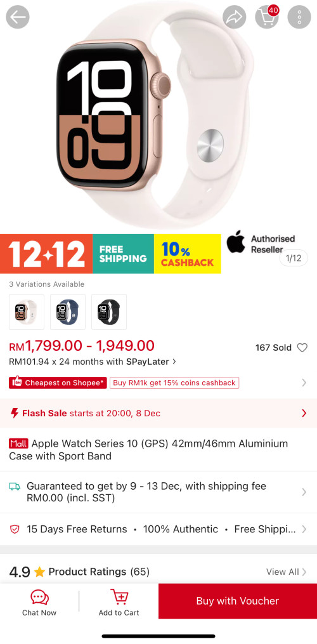Open SPayLater installment details
The image size is (317, 644).
(x=93, y=362)
